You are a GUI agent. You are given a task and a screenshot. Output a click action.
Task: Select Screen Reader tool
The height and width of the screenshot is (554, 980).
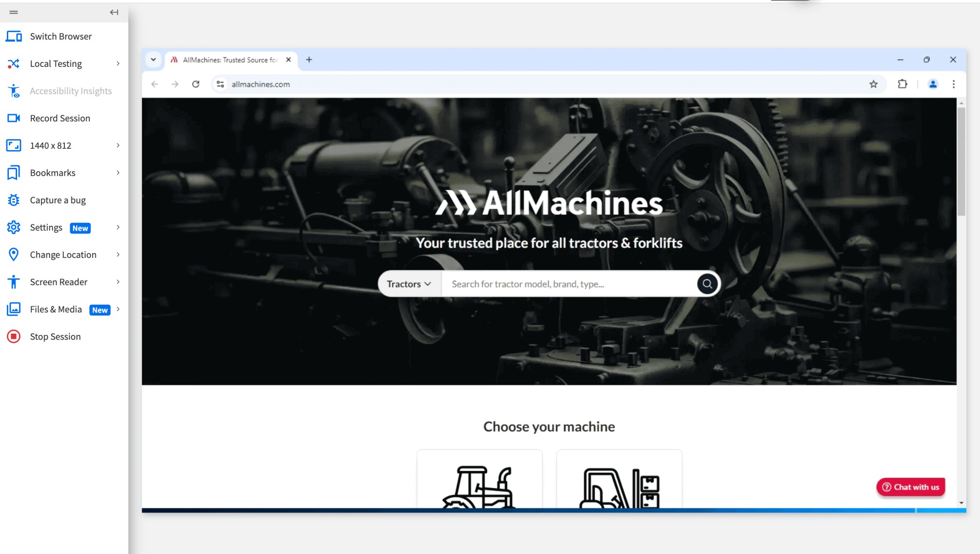click(x=59, y=281)
